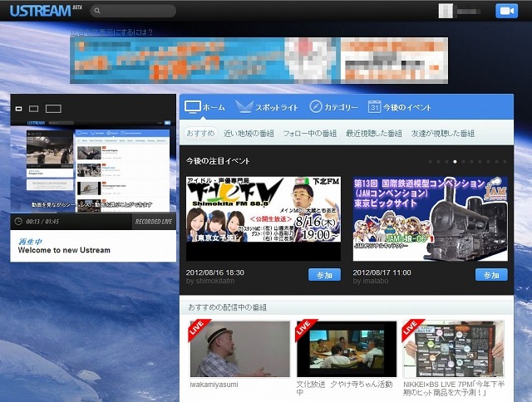
Task: Select the 友達が視聴した番組 filter
Action: click(443, 134)
